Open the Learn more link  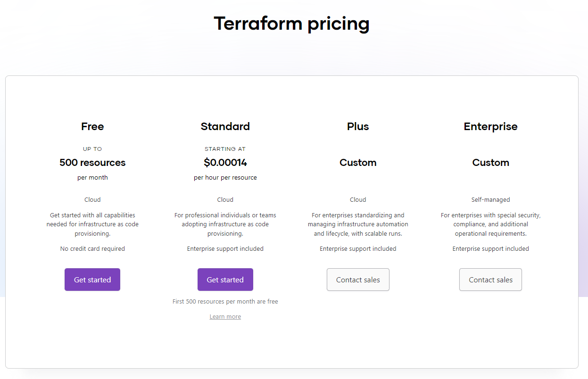click(225, 317)
